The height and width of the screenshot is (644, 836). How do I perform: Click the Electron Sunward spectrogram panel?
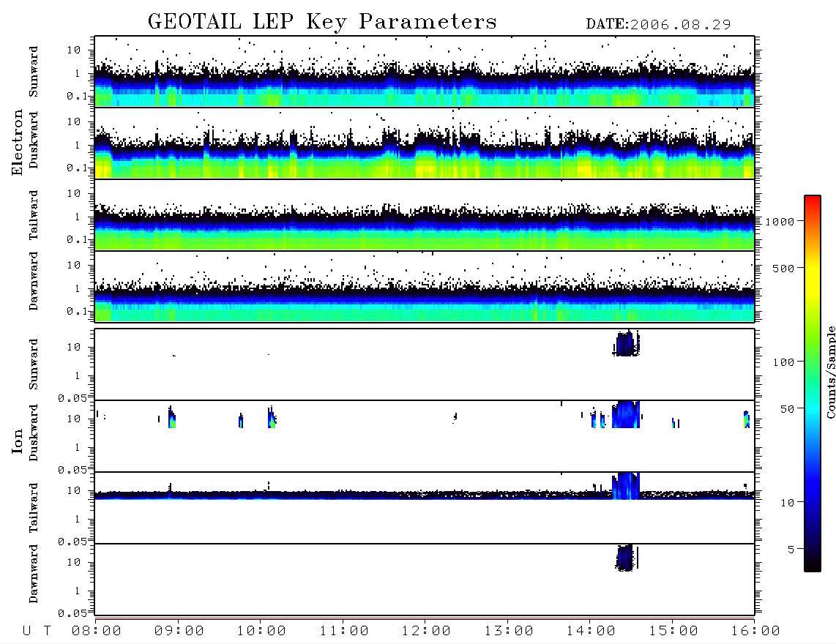(425, 72)
